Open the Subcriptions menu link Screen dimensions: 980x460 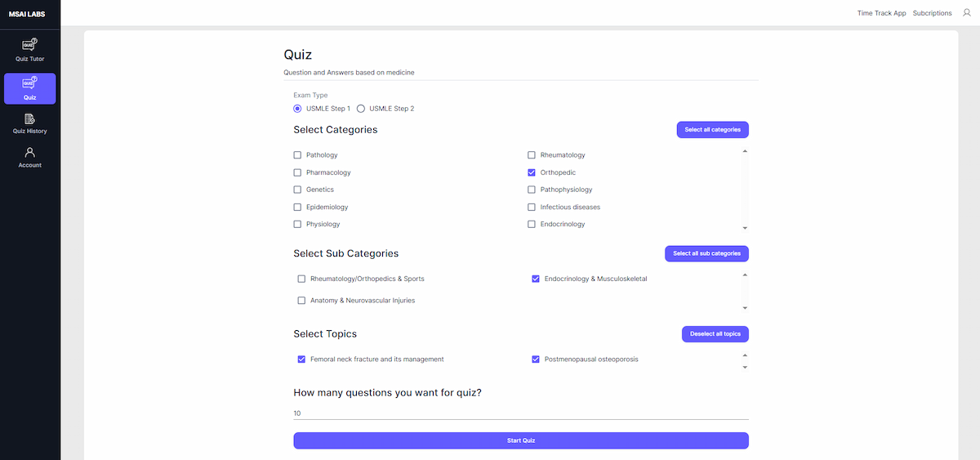coord(932,13)
